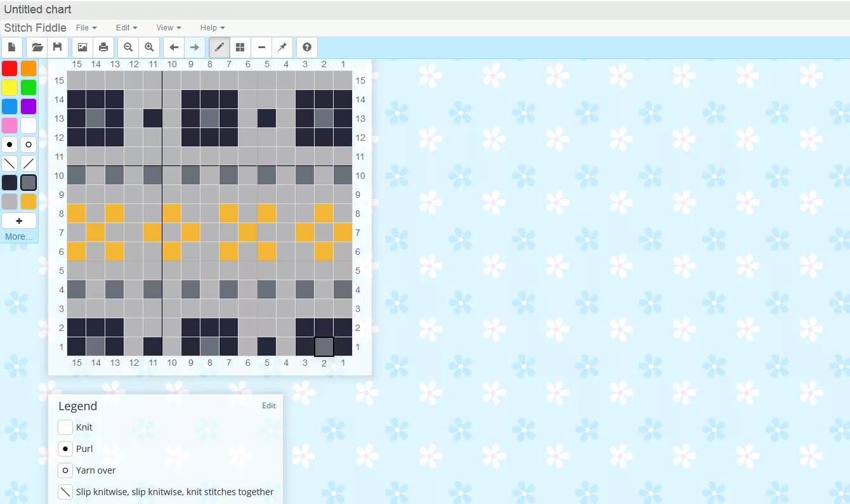850x504 pixels.
Task: Pick the purl filled-dot symbol in palette
Action: point(10,145)
